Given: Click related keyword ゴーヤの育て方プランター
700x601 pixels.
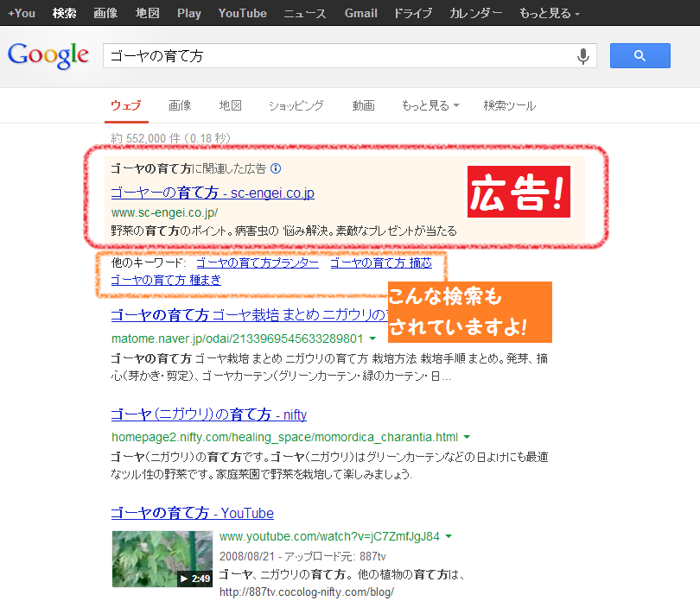Looking at the screenshot, I should (x=258, y=263).
